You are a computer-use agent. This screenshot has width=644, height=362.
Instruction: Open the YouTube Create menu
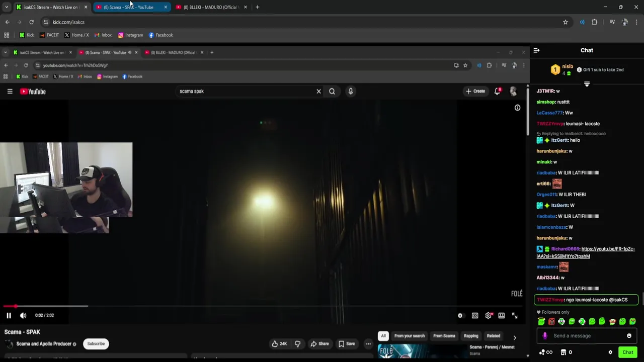pos(475,91)
